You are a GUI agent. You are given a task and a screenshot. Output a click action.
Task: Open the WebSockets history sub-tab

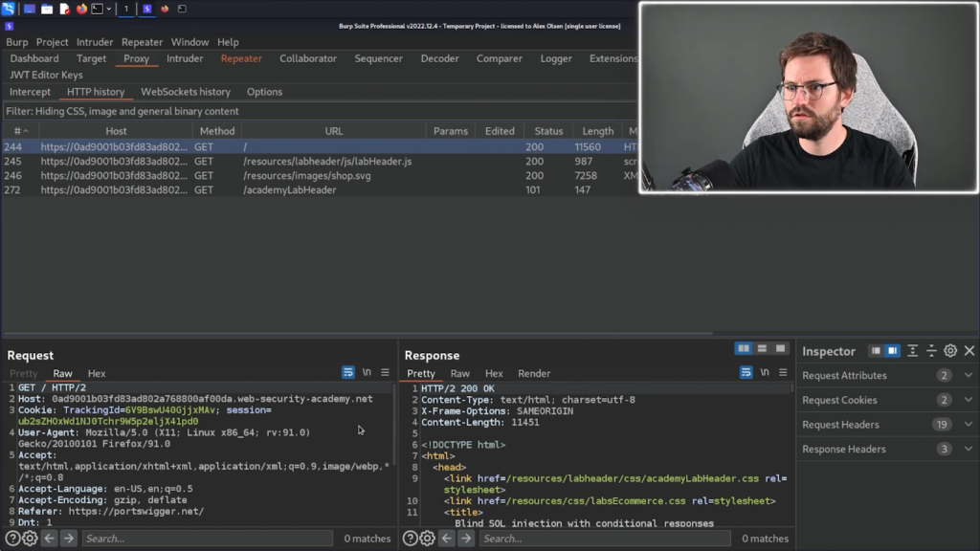click(186, 92)
